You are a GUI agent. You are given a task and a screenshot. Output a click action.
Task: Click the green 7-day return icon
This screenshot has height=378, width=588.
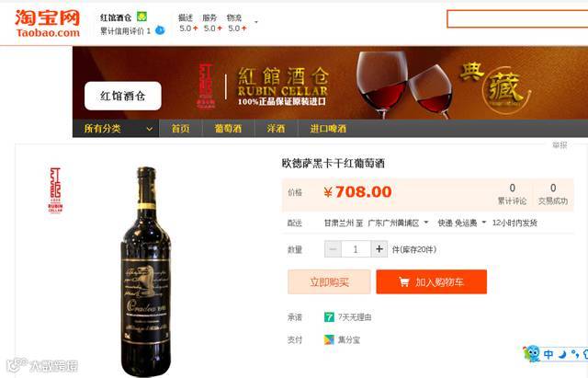point(329,317)
